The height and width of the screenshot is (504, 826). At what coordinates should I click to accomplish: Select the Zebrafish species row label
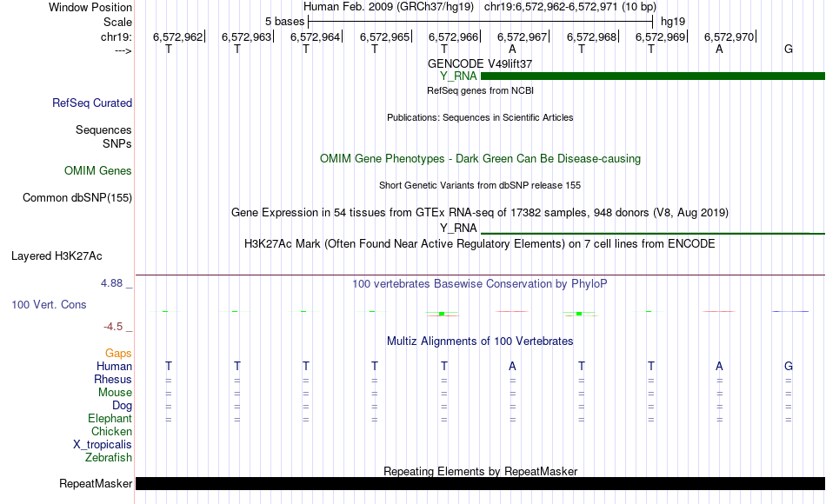[x=109, y=458]
